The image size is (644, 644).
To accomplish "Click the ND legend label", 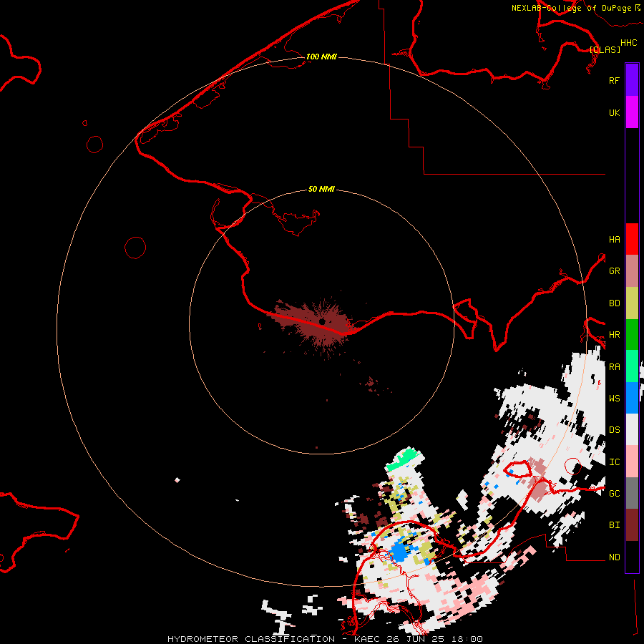I will point(614,557).
